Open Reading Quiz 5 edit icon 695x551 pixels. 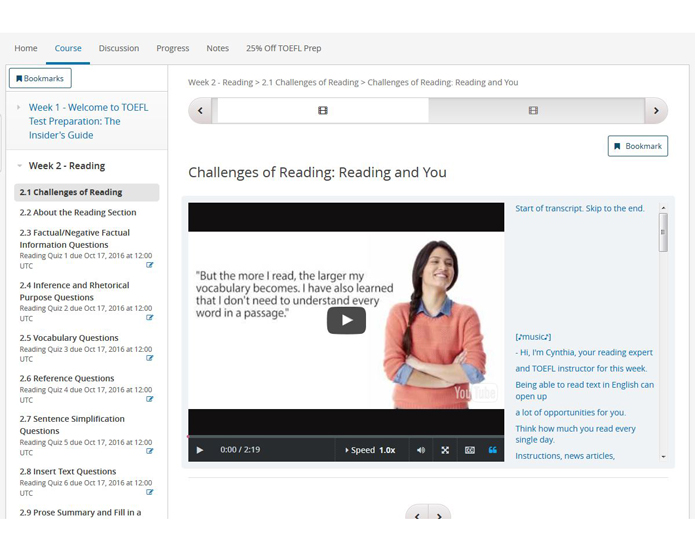point(150,451)
